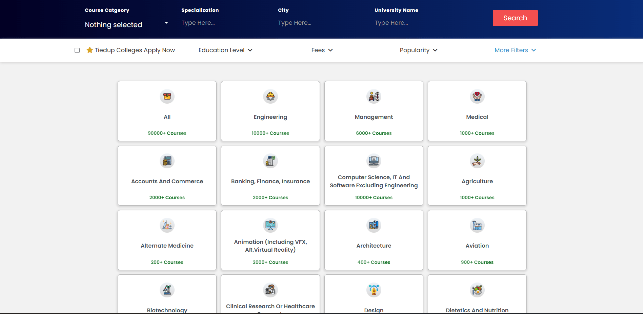Enable Tiedup Colleges Apply Now checkbox

tap(77, 50)
